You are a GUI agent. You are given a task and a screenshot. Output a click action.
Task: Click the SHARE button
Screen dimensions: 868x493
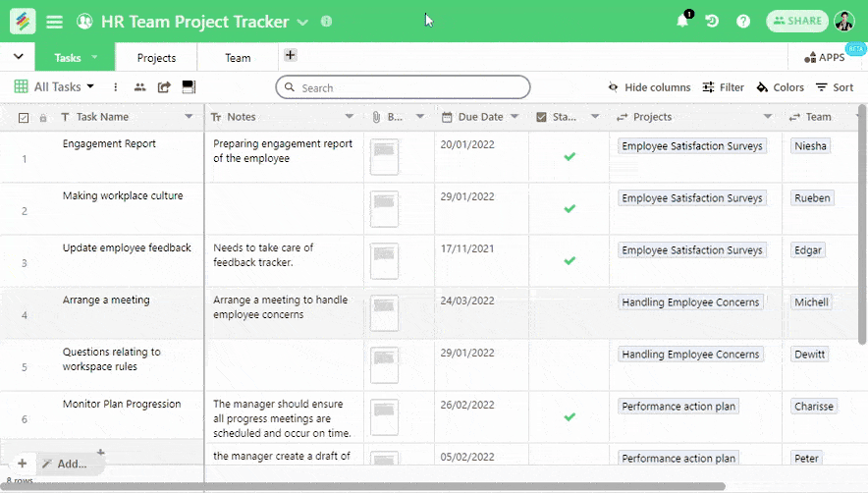click(796, 21)
